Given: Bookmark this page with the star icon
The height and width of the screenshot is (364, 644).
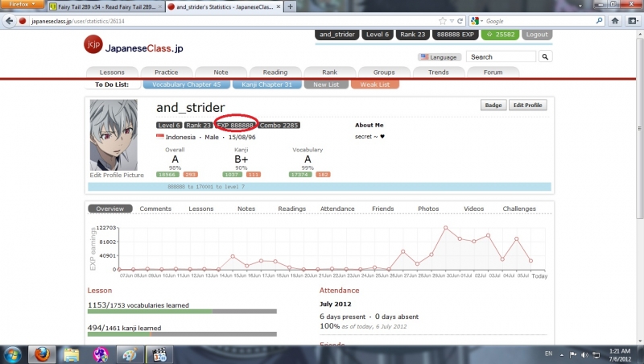Looking at the screenshot, I should pos(443,21).
